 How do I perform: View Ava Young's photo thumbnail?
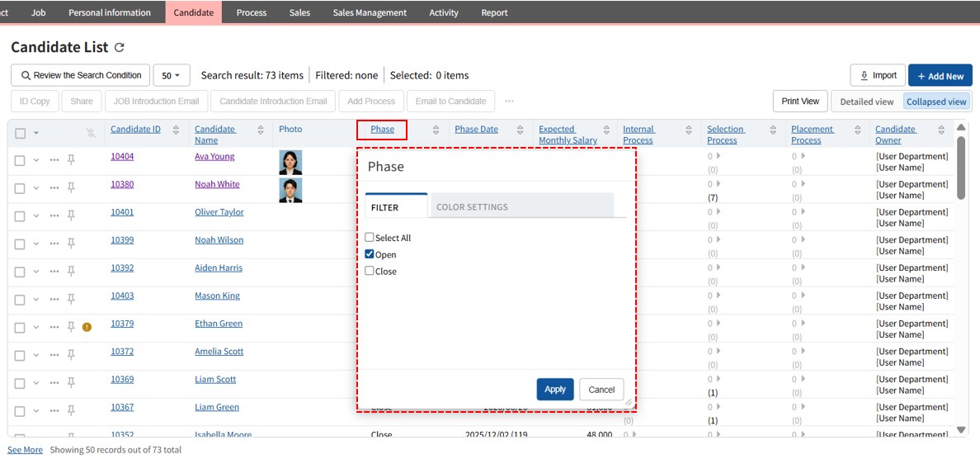pos(290,162)
